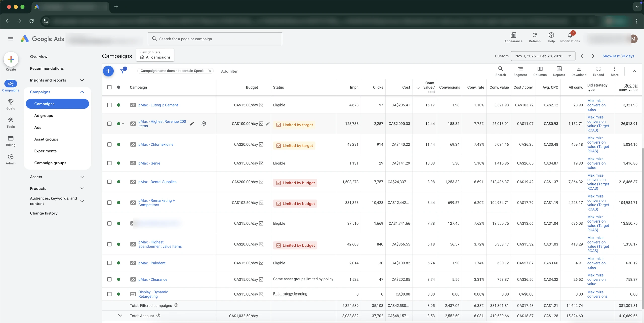644x323 pixels.
Task: Open the Notifications bell
Action: click(x=570, y=37)
